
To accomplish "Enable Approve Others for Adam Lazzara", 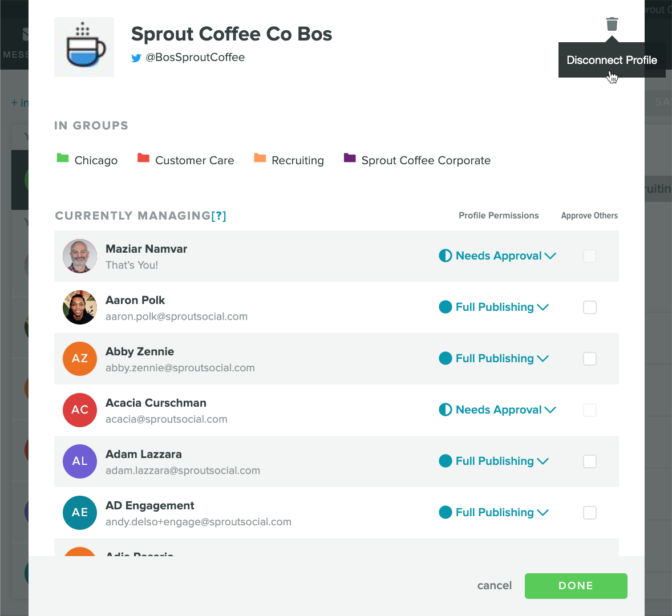I will click(590, 461).
